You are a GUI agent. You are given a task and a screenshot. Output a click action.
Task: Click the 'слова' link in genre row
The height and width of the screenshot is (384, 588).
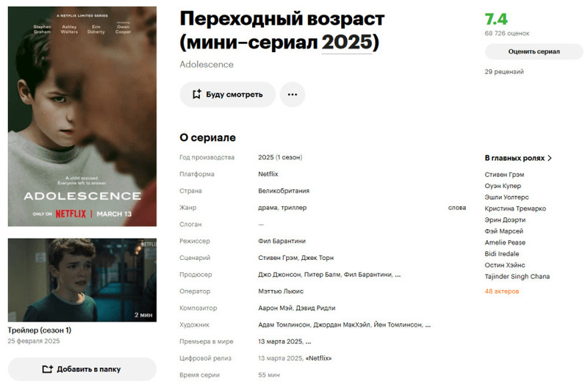(457, 208)
